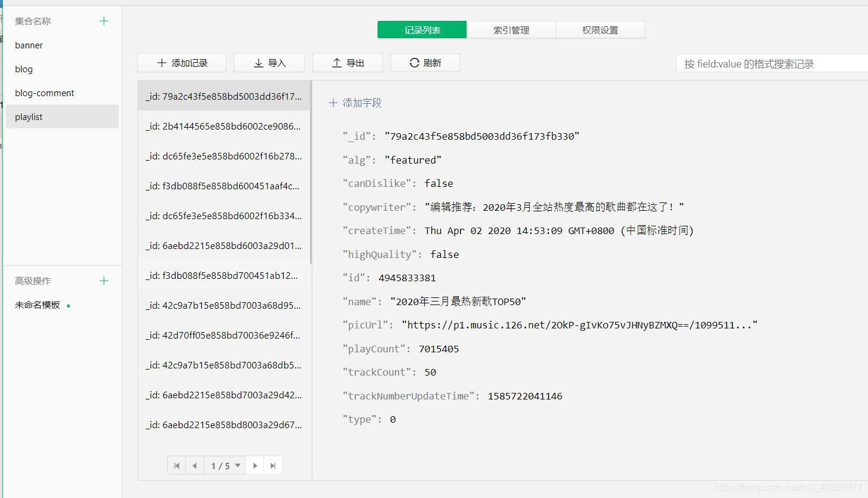Click the canDislike false value
Viewport: 868px width, 498px height.
click(x=439, y=183)
